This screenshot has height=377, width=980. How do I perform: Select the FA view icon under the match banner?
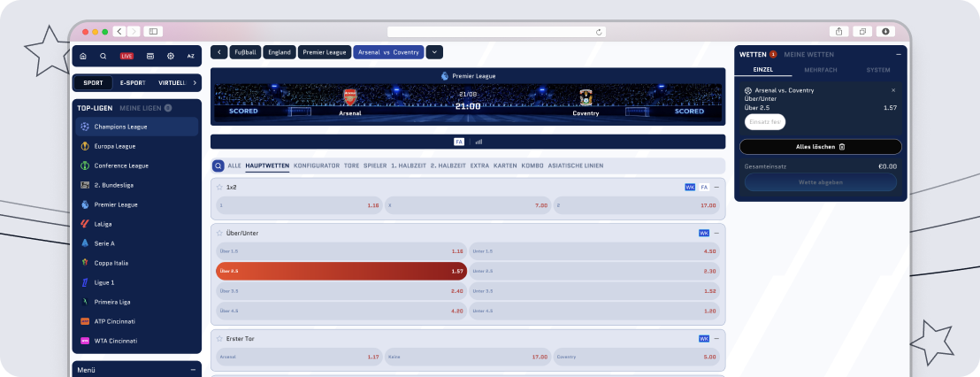point(459,142)
